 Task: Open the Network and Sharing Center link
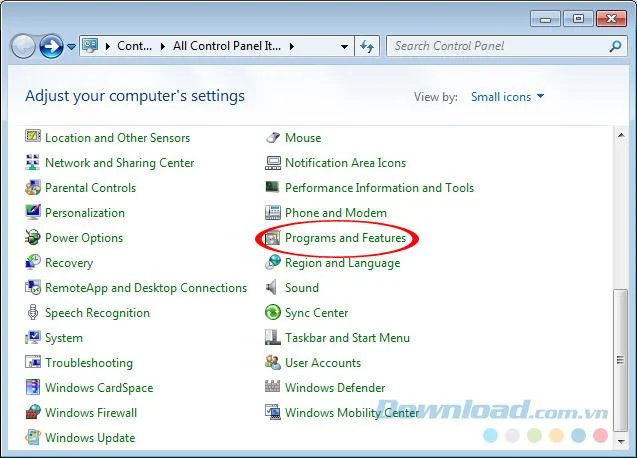tap(119, 163)
